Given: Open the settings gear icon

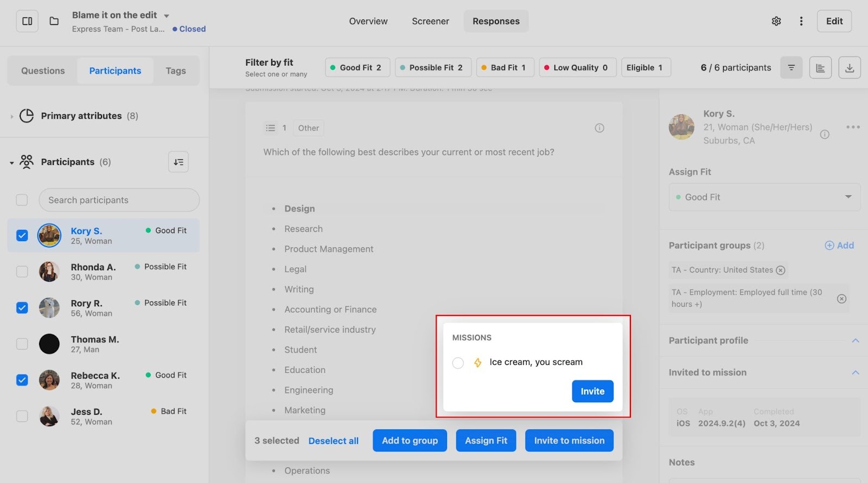Looking at the screenshot, I should tap(776, 21).
